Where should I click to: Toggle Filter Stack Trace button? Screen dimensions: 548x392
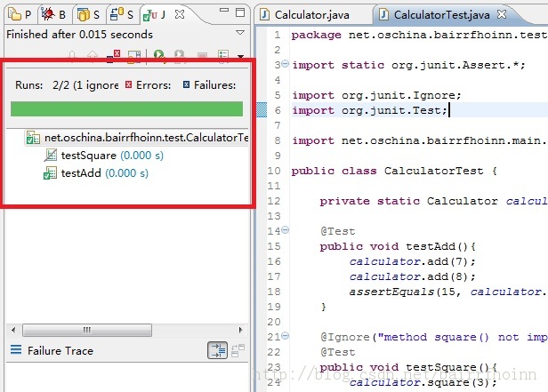pos(217,350)
